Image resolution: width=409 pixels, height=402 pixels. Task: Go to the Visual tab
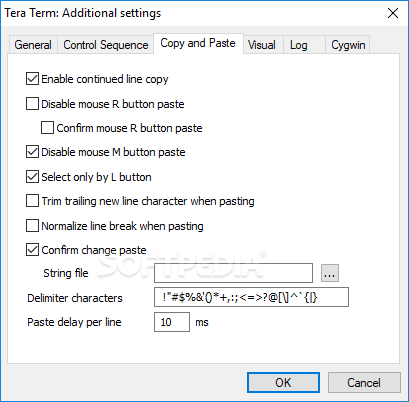262,45
